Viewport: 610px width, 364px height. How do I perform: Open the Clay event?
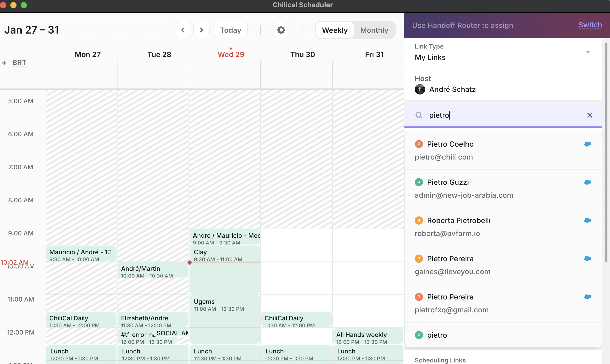tap(225, 270)
